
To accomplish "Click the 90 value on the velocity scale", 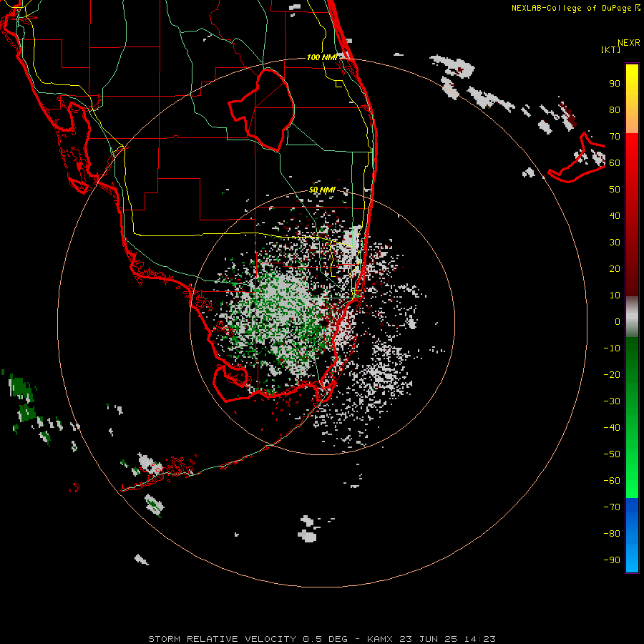I will coord(615,84).
